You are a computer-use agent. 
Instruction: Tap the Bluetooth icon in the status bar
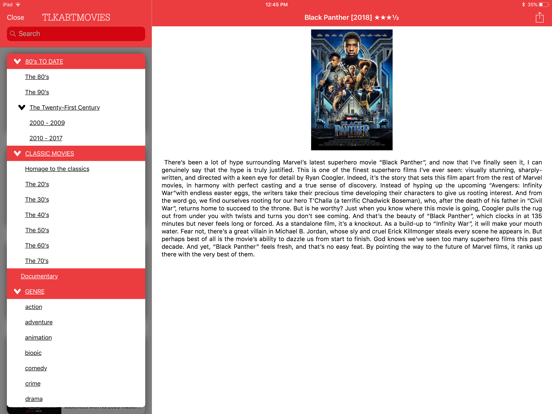coord(523,5)
